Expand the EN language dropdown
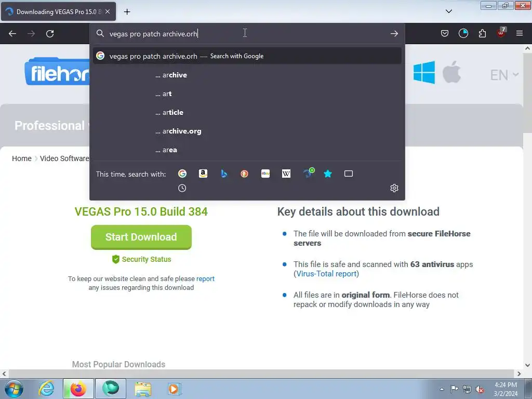 pos(504,75)
